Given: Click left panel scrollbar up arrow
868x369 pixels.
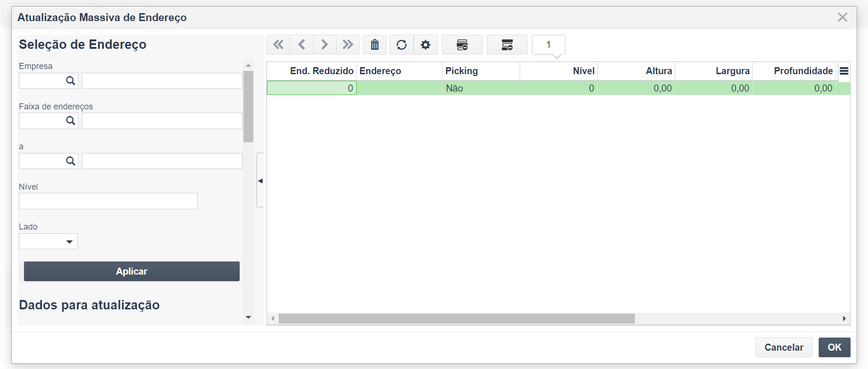Looking at the screenshot, I should tap(249, 65).
